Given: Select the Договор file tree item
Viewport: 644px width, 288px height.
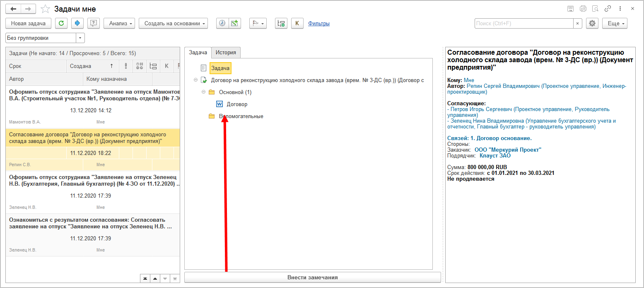Looking at the screenshot, I should 237,104.
